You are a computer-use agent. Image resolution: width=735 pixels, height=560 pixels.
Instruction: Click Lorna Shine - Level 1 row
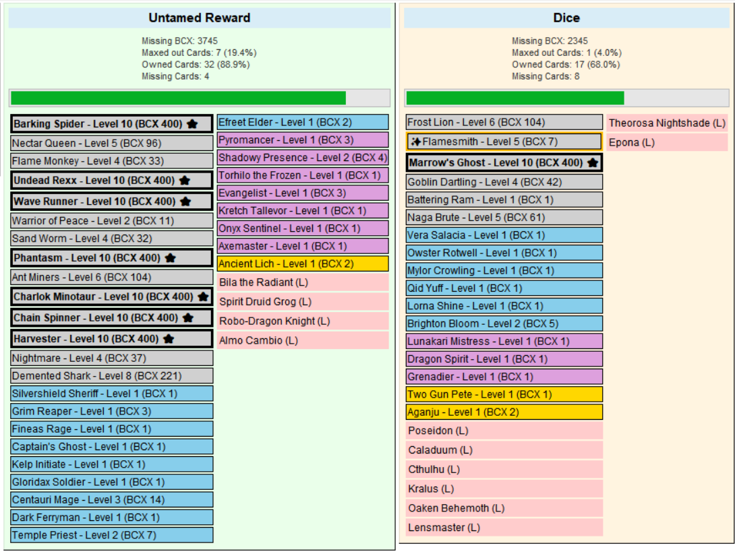(x=504, y=306)
